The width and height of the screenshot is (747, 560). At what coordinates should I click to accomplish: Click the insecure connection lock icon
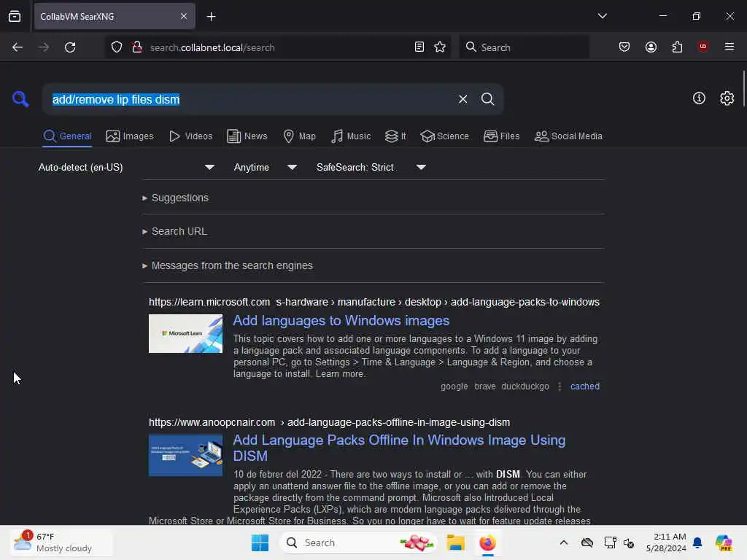[x=137, y=47]
